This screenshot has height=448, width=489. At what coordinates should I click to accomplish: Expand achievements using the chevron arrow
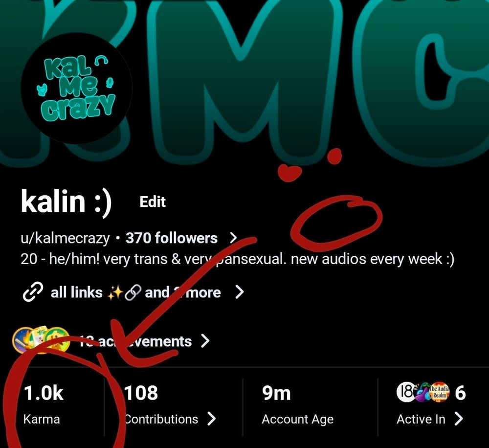click(205, 341)
